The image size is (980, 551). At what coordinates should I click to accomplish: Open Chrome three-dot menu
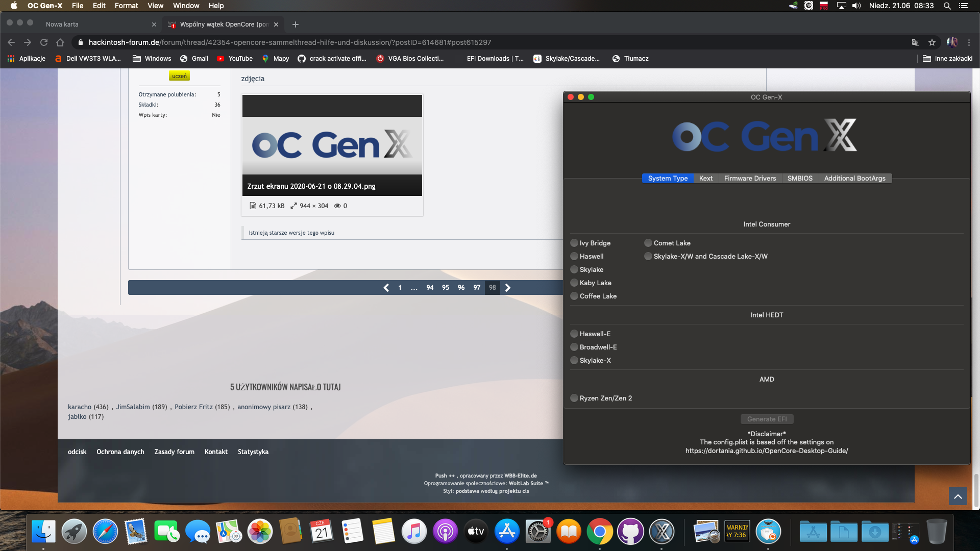coord(969,42)
